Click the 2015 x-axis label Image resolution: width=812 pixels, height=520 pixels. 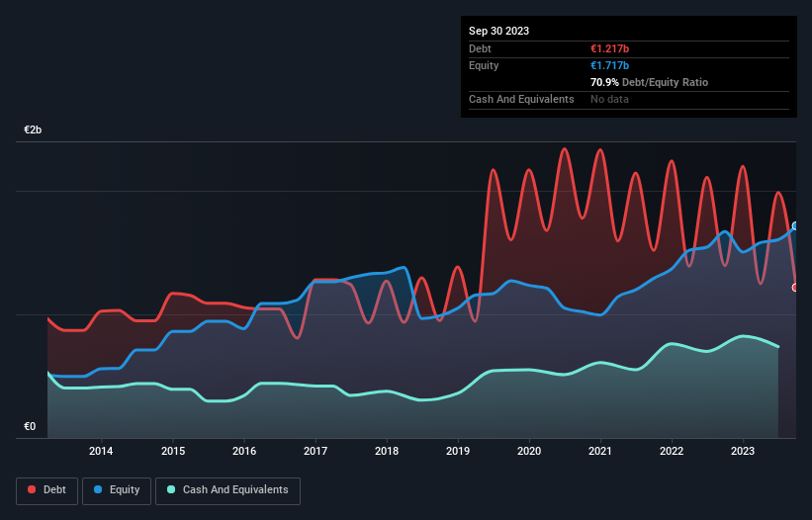pos(173,451)
